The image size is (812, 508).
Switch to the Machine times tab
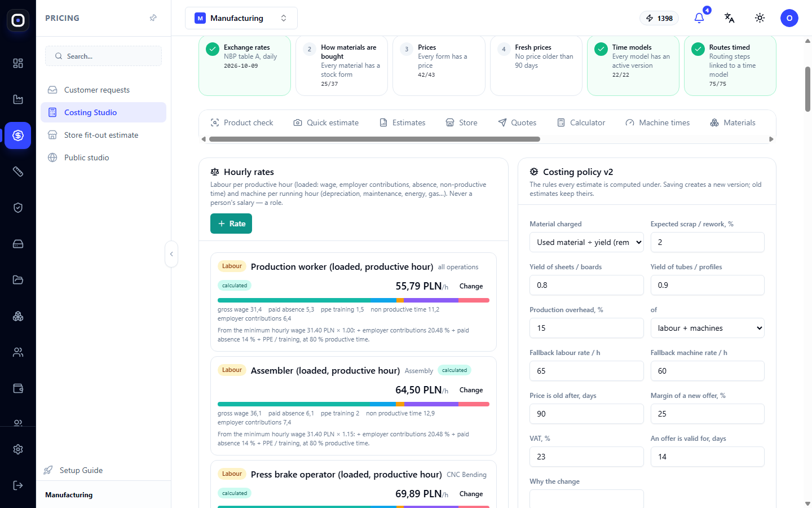click(x=657, y=122)
